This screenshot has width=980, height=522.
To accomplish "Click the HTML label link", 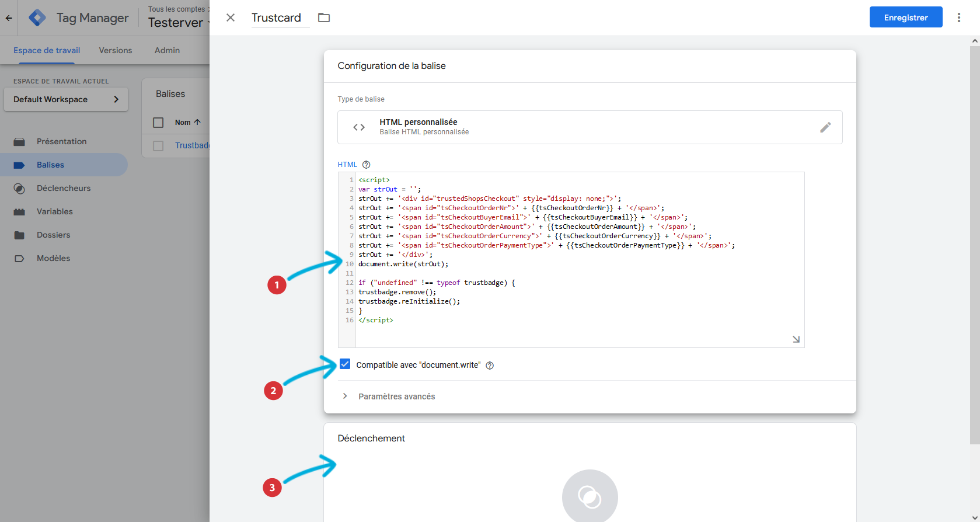I will tap(347, 165).
